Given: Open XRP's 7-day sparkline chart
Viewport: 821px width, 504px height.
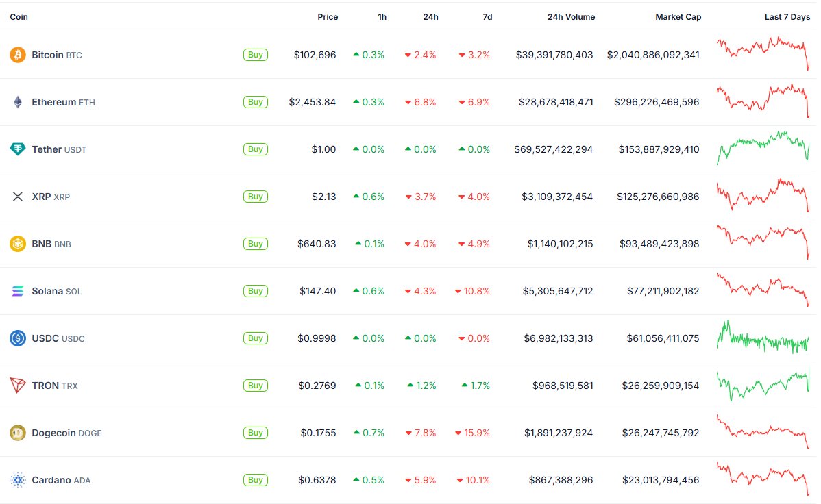Looking at the screenshot, I should click(x=763, y=194).
